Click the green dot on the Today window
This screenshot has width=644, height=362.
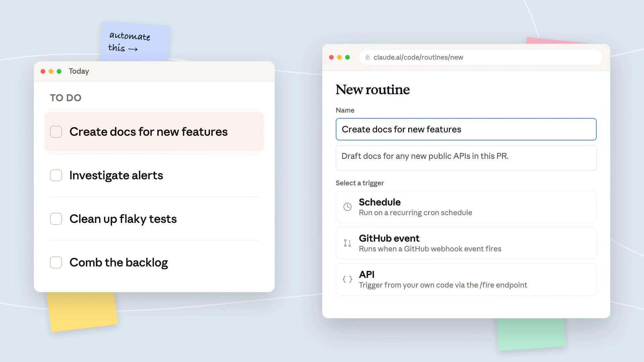[59, 71]
